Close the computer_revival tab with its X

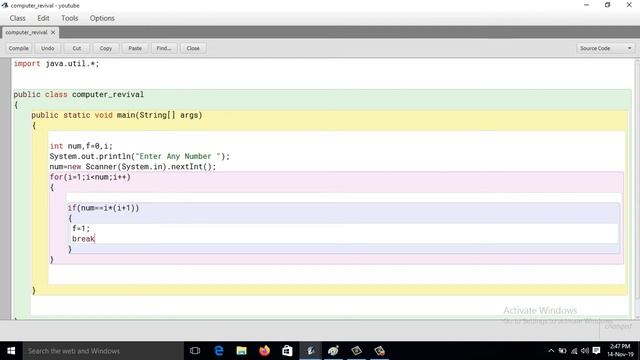53,32
